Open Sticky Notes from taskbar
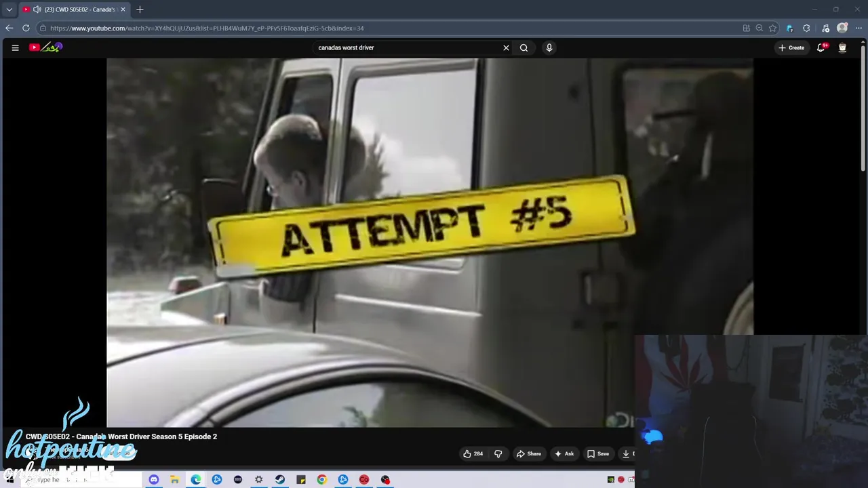 pos(300,480)
